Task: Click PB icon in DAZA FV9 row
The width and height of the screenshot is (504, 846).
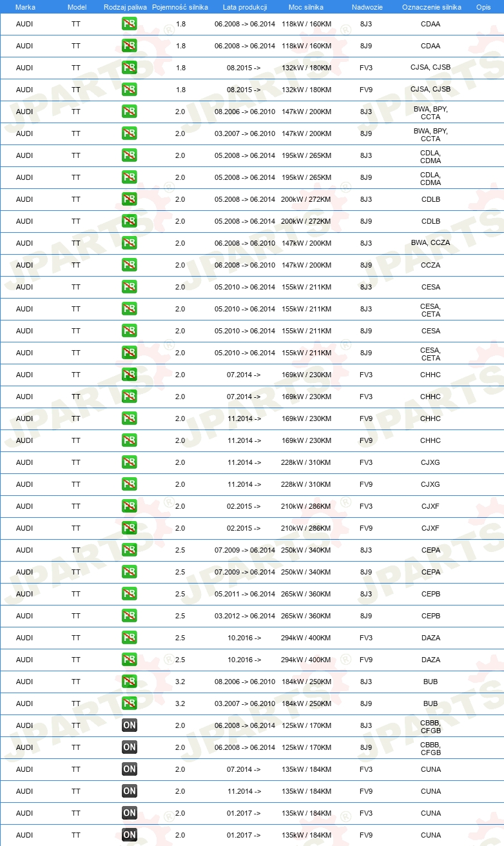Action: 129,660
